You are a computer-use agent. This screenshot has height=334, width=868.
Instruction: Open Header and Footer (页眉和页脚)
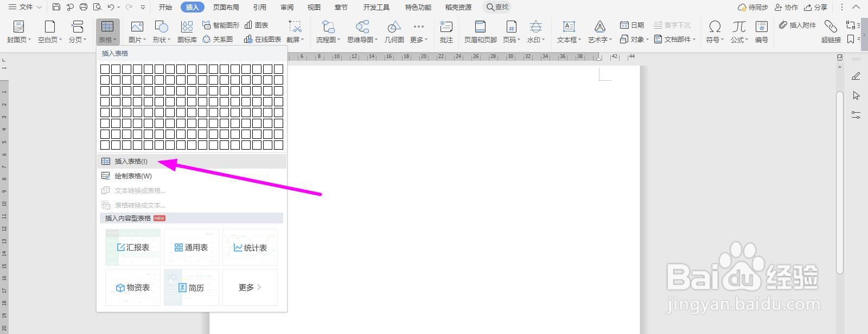pyautogui.click(x=481, y=32)
